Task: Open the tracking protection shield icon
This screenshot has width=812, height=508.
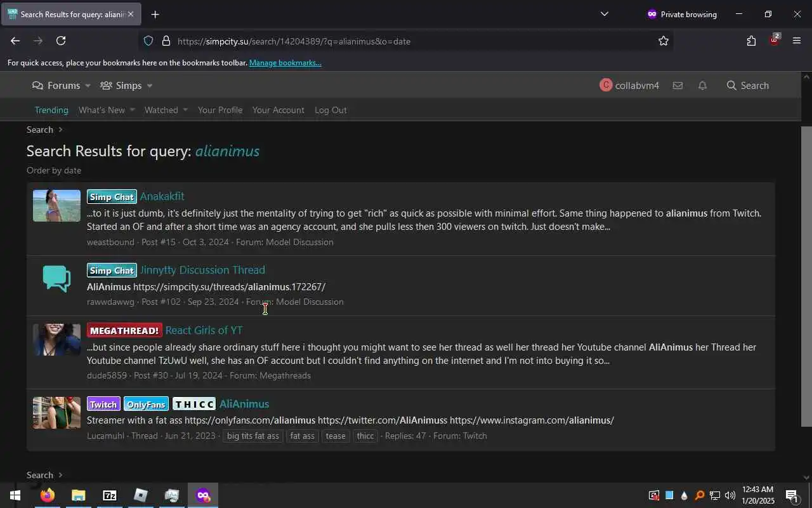Action: 148,41
